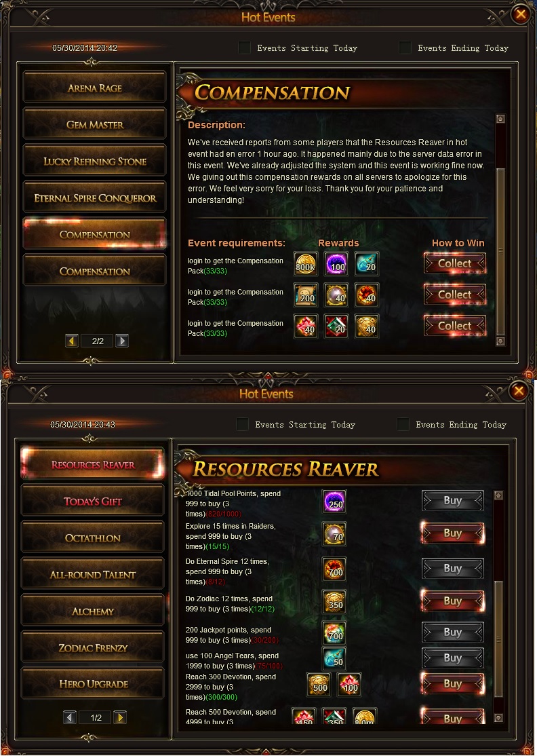Image resolution: width=537 pixels, height=756 pixels.
Task: Open the Gem Master event tab
Action: pos(95,124)
